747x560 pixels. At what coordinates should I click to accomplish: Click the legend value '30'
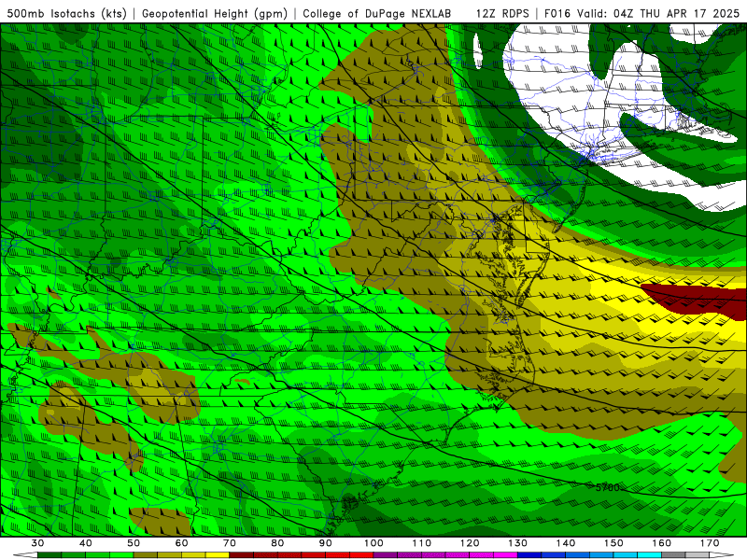tap(37, 543)
